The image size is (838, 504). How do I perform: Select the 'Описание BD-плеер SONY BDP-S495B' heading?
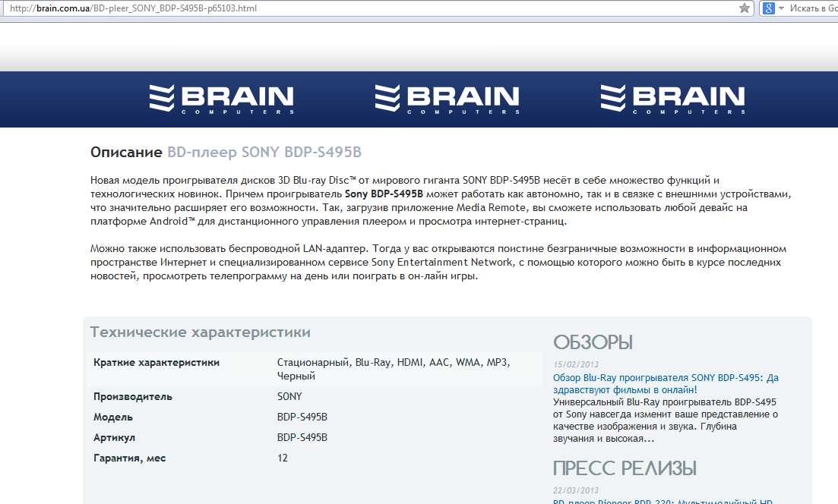click(x=226, y=152)
